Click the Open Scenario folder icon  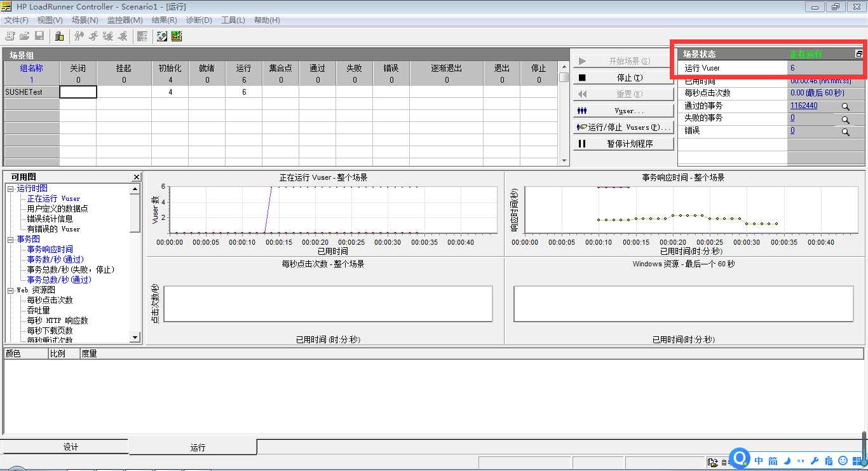[25, 36]
